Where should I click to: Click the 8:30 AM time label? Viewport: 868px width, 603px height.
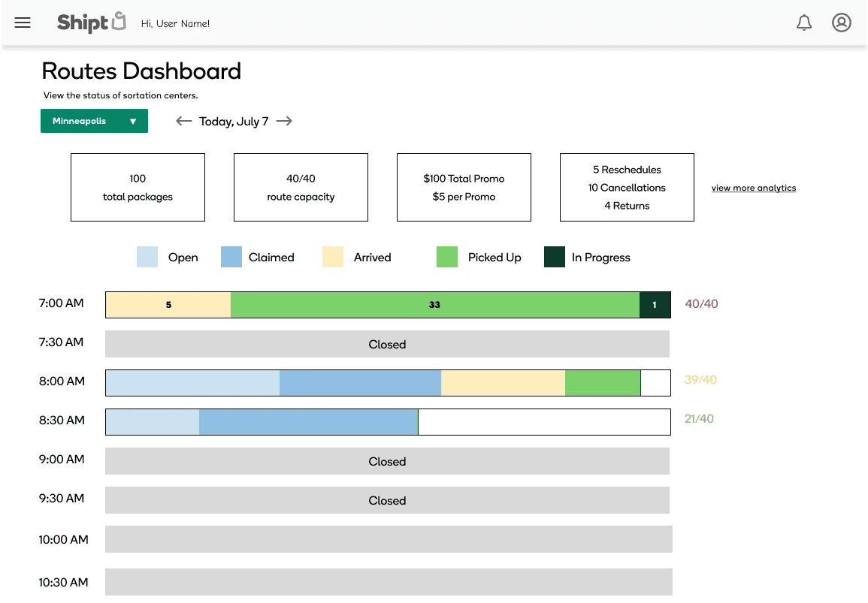(x=62, y=421)
